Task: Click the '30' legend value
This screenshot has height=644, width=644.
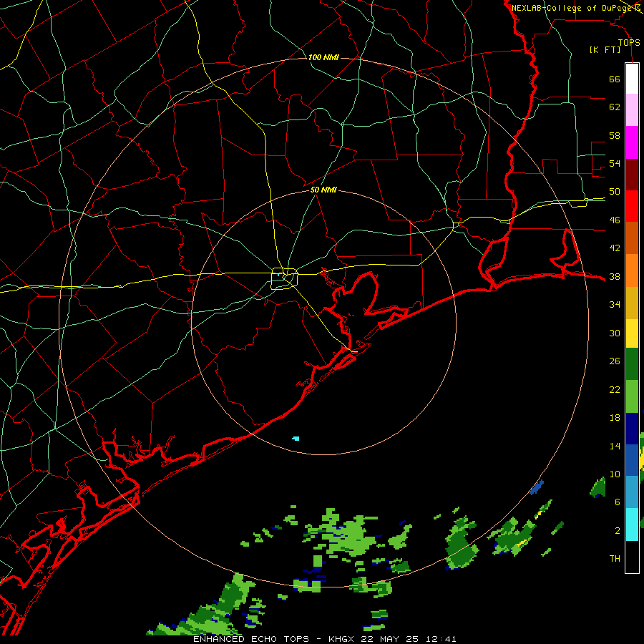Action: coord(615,333)
